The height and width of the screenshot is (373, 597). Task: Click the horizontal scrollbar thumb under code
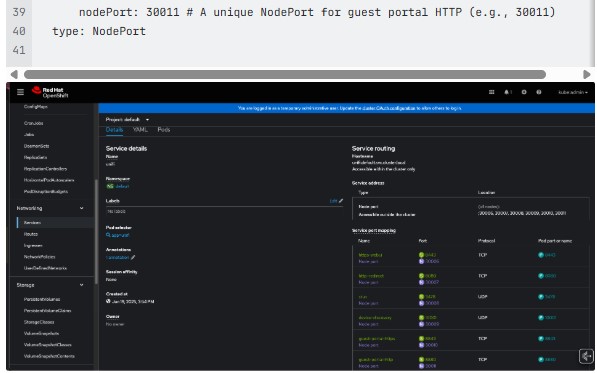coord(285,74)
